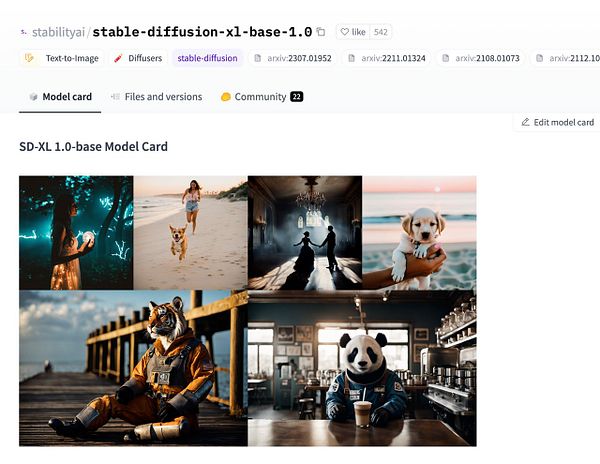Click the copy model name icon
The height and width of the screenshot is (464, 600).
[321, 32]
